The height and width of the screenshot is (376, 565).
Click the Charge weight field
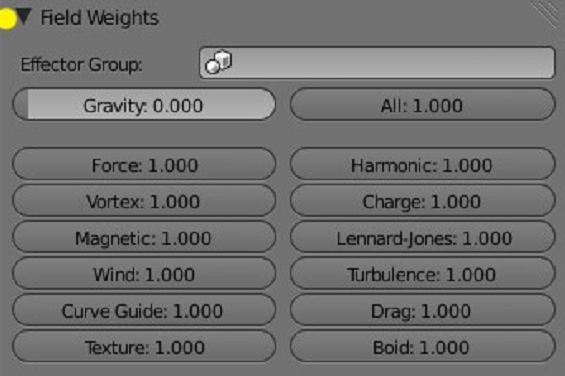[x=422, y=200]
